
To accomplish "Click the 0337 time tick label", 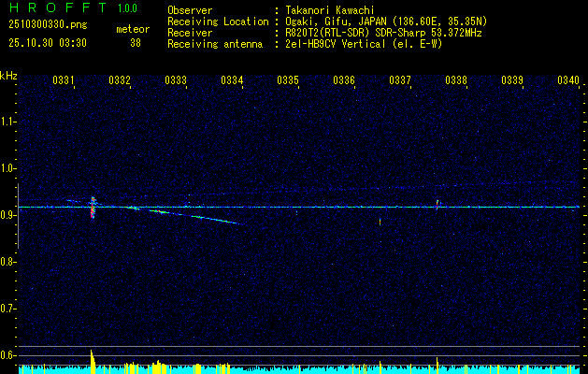I will pyautogui.click(x=400, y=79).
